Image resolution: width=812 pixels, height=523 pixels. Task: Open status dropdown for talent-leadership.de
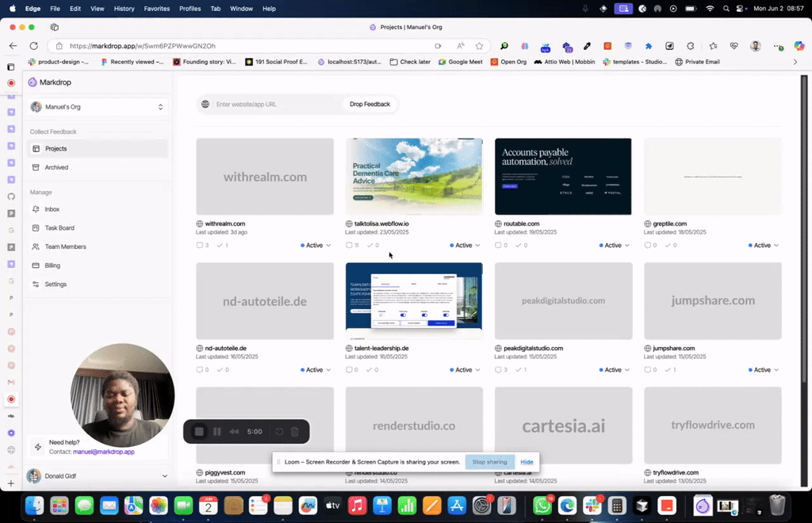pos(465,370)
